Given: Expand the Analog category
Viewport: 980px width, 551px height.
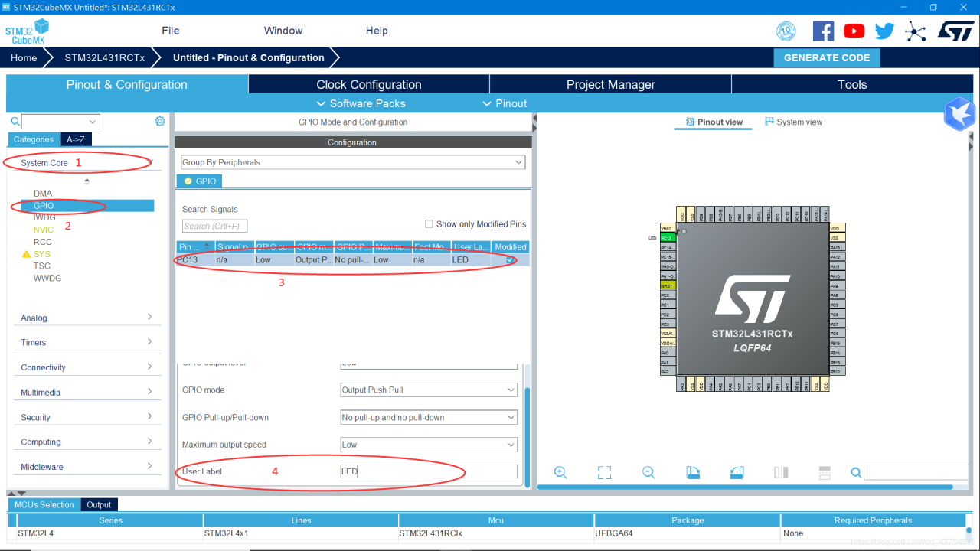Looking at the screenshot, I should [x=87, y=318].
